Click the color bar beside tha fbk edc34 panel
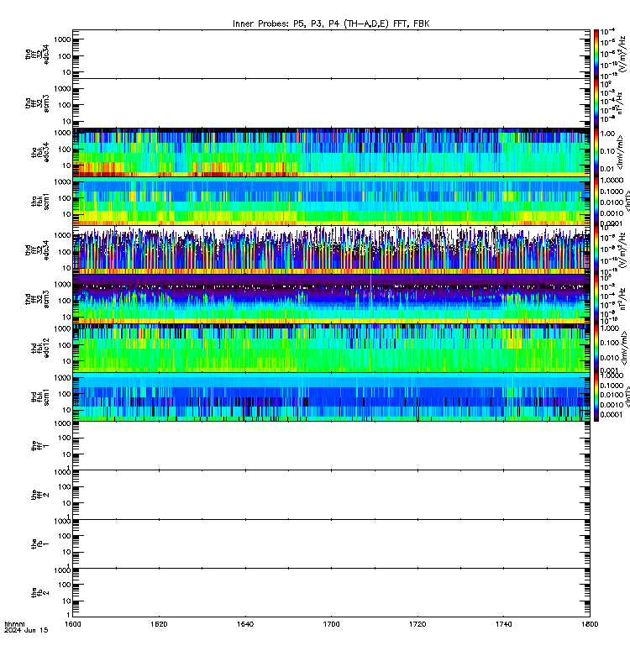This screenshot has width=630, height=672. pyautogui.click(x=596, y=152)
